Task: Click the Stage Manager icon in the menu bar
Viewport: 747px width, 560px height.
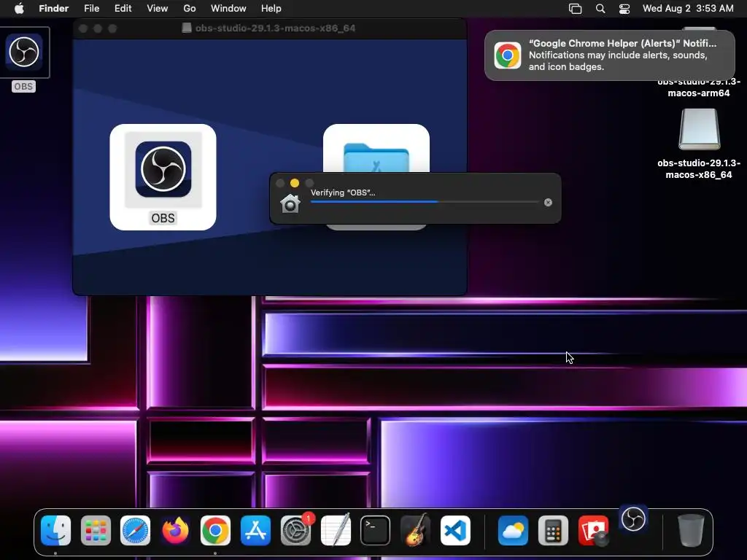Action: point(575,9)
